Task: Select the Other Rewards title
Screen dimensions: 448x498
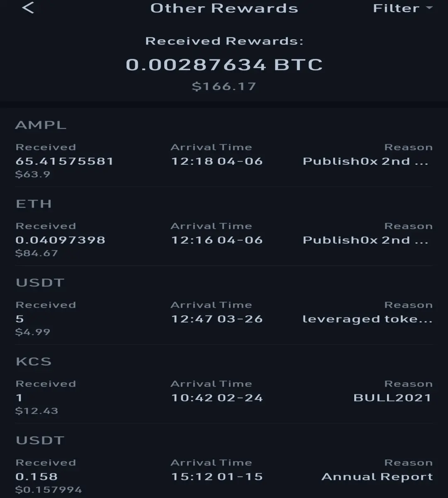Action: [224, 8]
